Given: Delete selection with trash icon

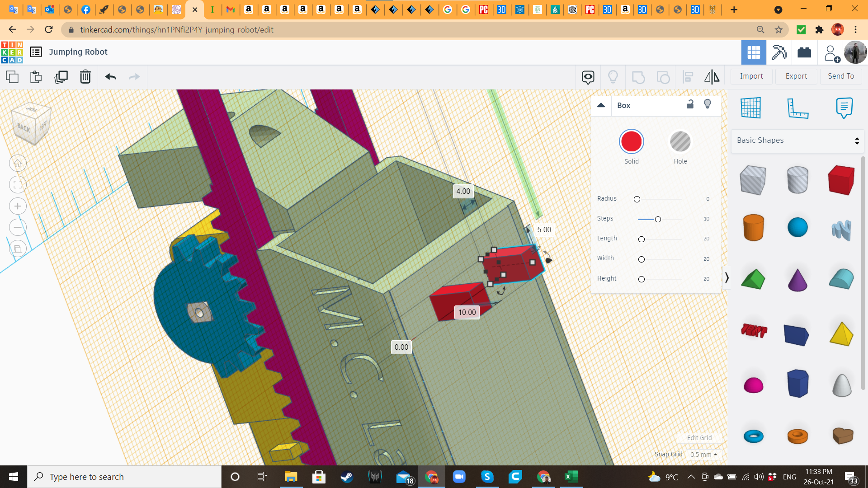Looking at the screenshot, I should pyautogui.click(x=85, y=77).
